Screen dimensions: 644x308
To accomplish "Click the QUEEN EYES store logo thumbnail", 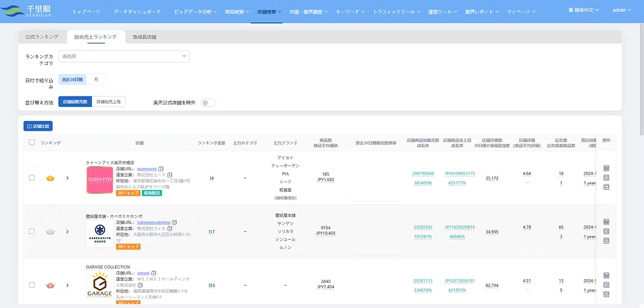I will (100, 180).
